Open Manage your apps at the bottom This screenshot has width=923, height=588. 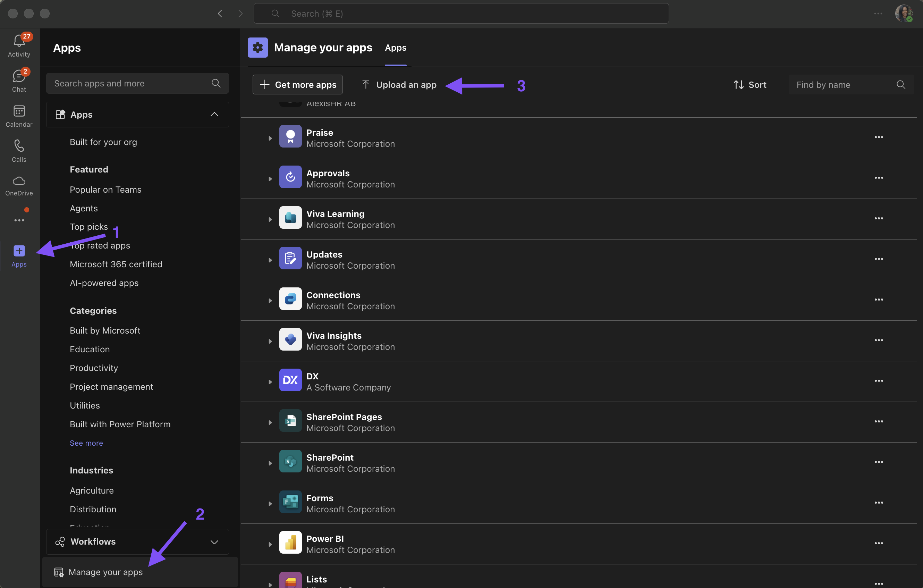coord(105,572)
